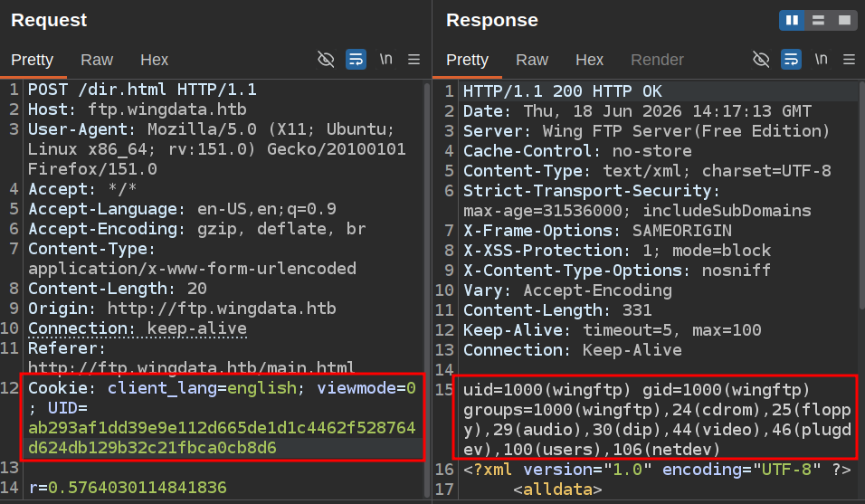This screenshot has height=504, width=865.
Task: Select side-by-side split layout icon
Action: coord(793,21)
